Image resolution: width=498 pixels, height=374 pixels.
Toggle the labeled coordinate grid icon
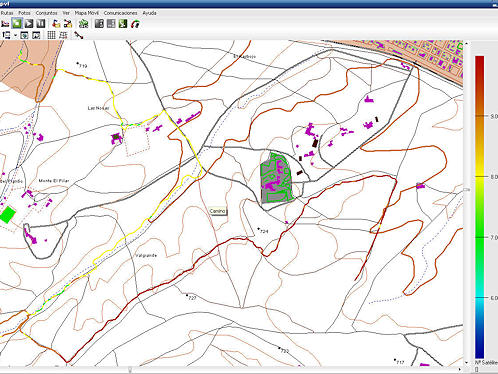tap(63, 35)
